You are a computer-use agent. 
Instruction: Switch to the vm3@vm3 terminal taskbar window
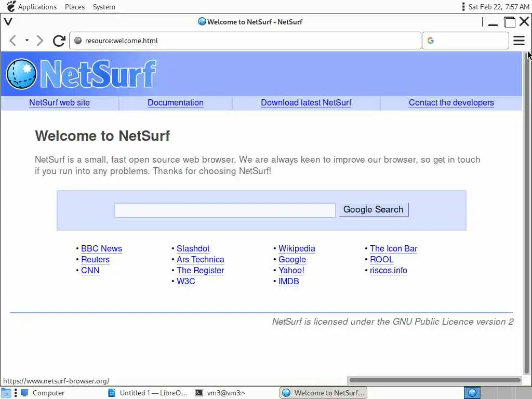pos(220,393)
